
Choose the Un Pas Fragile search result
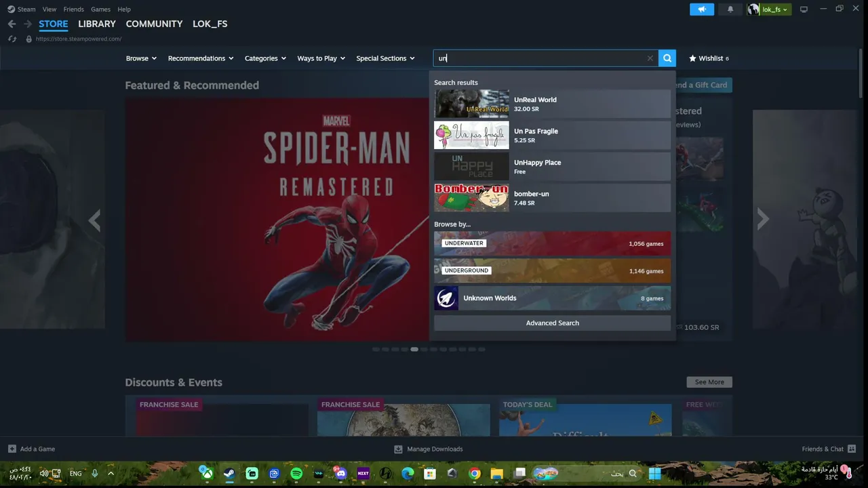pyautogui.click(x=553, y=136)
